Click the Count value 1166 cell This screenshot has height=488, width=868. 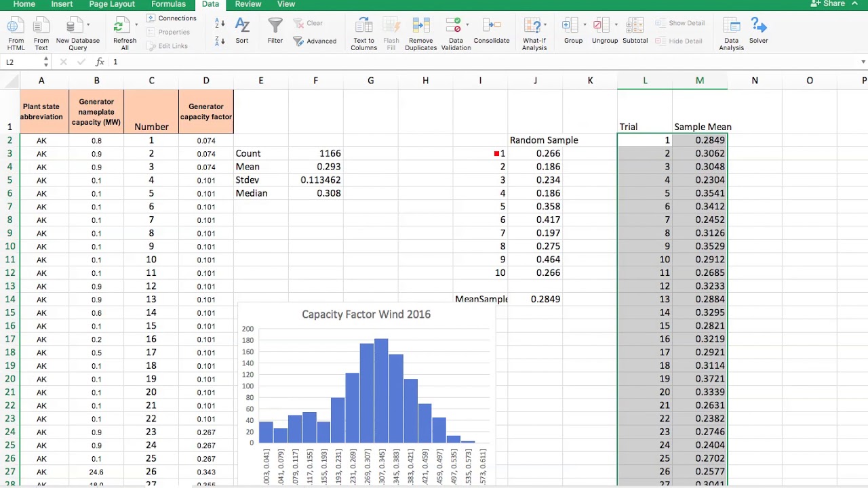(315, 153)
